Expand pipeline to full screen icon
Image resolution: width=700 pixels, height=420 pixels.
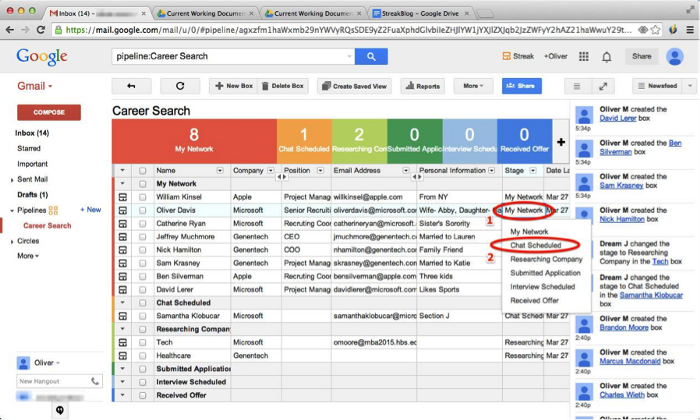603,86
